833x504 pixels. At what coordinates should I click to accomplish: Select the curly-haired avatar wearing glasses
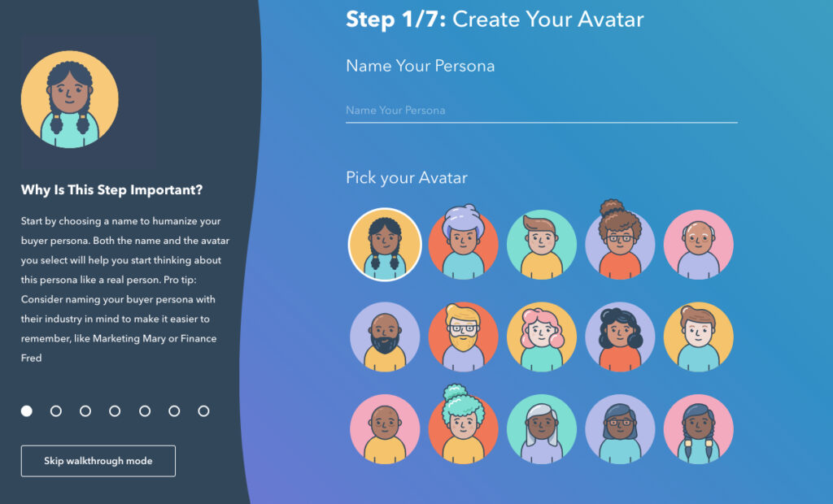tap(620, 240)
